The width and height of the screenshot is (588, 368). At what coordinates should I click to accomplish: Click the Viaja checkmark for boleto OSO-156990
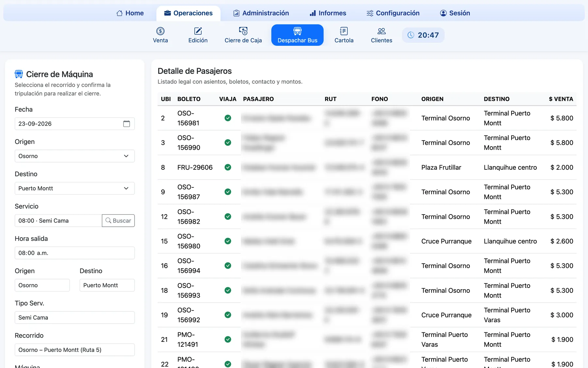pyautogui.click(x=228, y=143)
